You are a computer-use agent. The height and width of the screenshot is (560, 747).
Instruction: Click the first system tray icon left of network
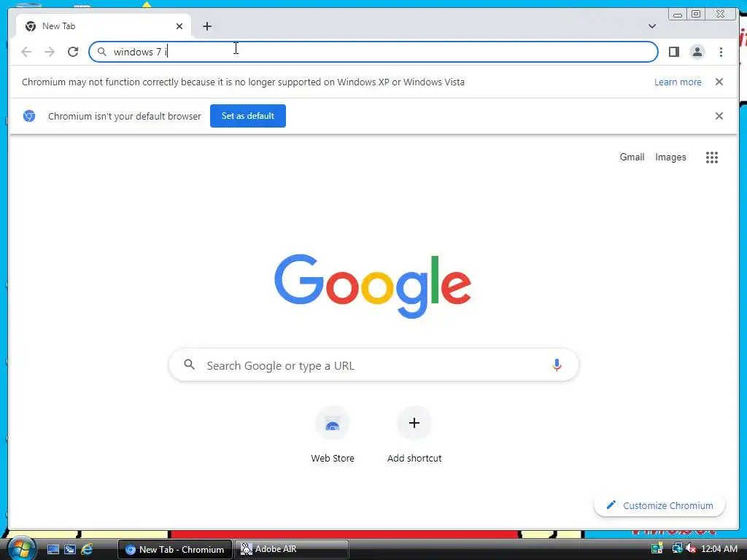(x=657, y=548)
